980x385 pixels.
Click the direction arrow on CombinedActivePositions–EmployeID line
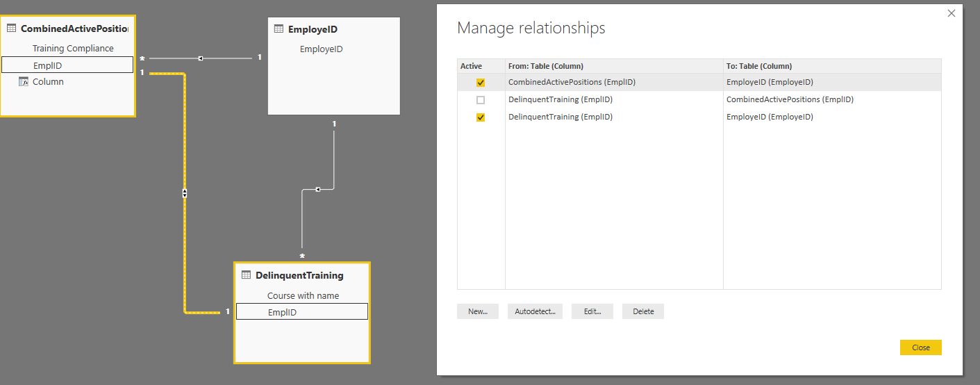pyautogui.click(x=201, y=58)
